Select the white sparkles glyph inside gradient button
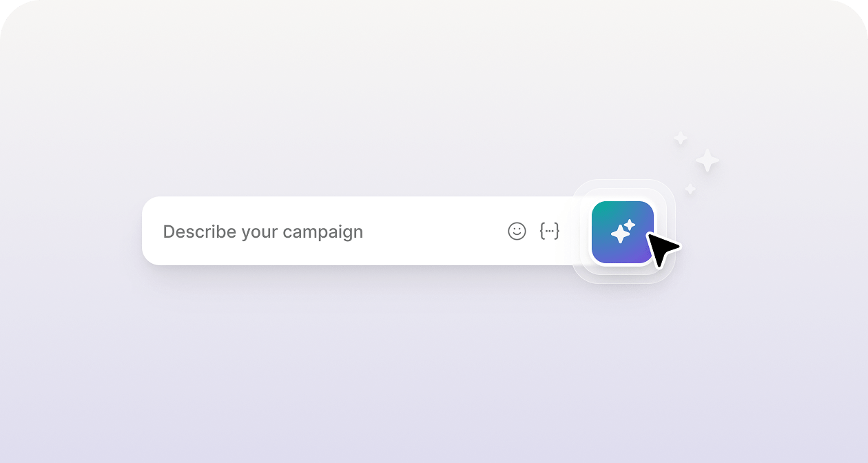The height and width of the screenshot is (463, 868). 623,231
